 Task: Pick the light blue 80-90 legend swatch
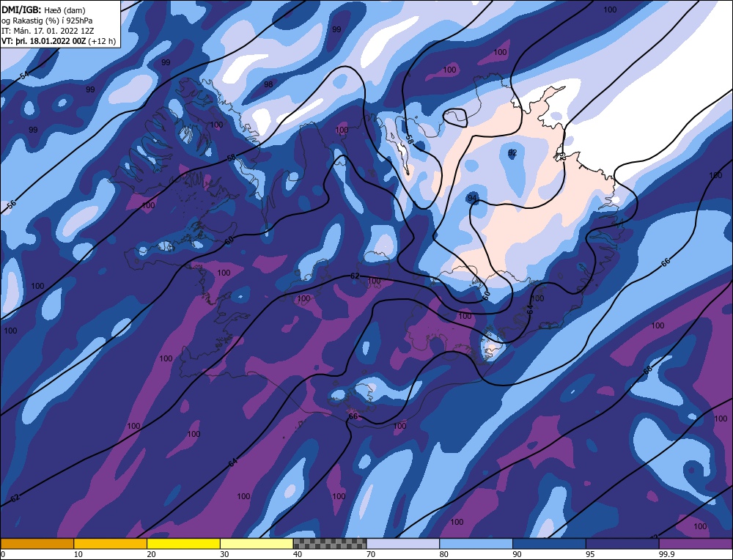click(x=476, y=543)
